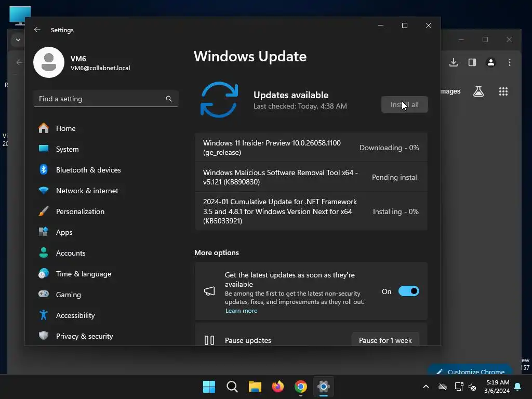Click the megaphone icon for latest updates

pyautogui.click(x=209, y=291)
